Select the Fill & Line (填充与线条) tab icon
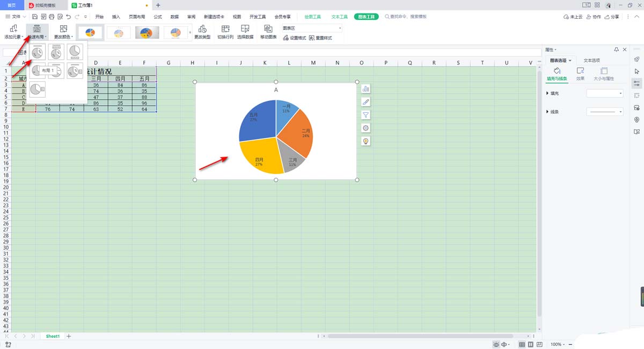The image size is (644, 349). (x=557, y=71)
